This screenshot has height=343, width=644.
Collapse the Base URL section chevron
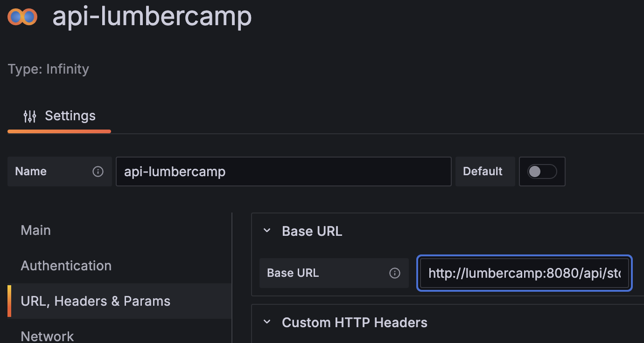pyautogui.click(x=267, y=231)
